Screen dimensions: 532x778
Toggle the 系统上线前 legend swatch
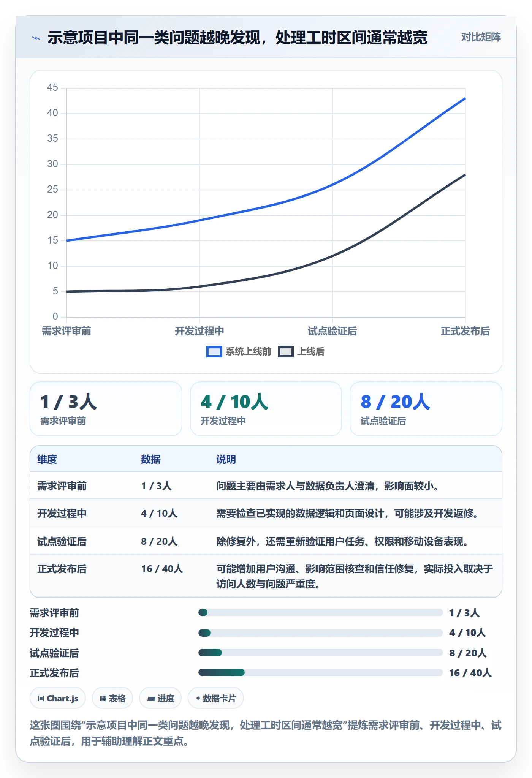pos(214,352)
